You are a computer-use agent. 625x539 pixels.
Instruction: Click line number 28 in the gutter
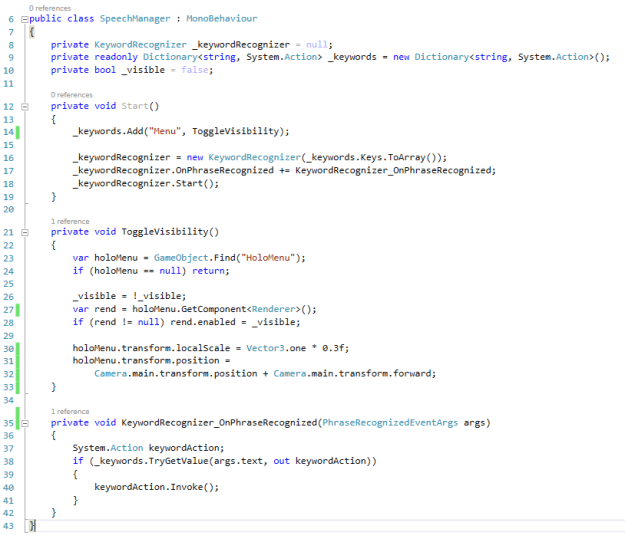tap(11, 322)
